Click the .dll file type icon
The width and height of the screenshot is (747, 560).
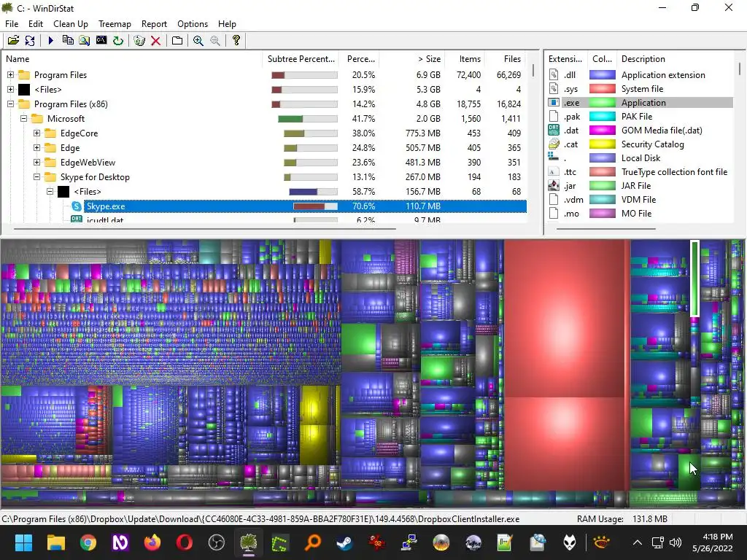click(554, 75)
